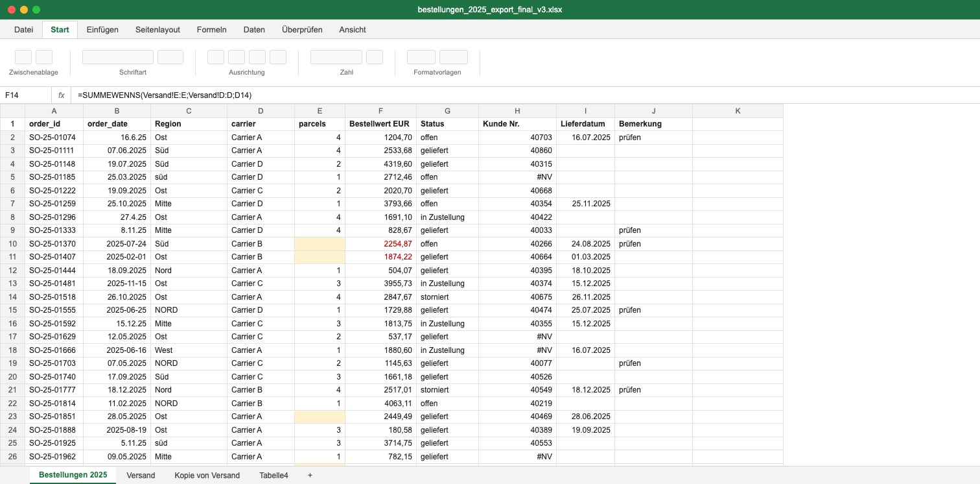Viewport: 980px width, 484px height.
Task: Click the cell with order SO-25-01518
Action: click(x=54, y=296)
